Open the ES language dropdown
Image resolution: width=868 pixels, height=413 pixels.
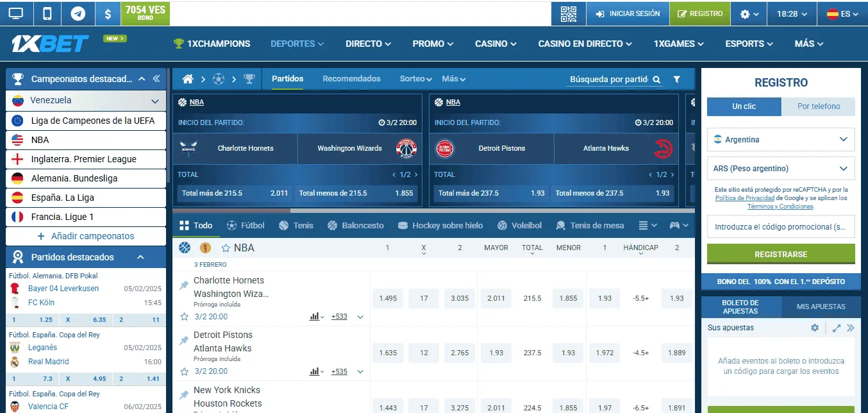tap(842, 13)
